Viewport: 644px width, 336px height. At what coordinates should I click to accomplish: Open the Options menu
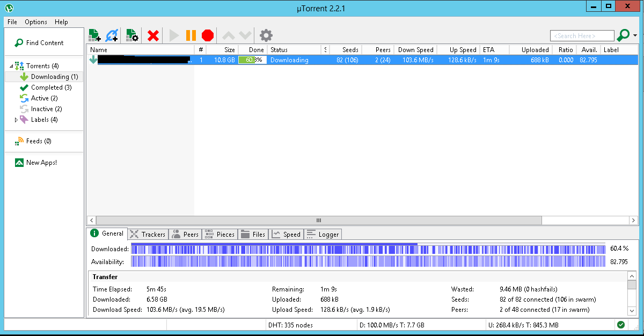point(36,22)
